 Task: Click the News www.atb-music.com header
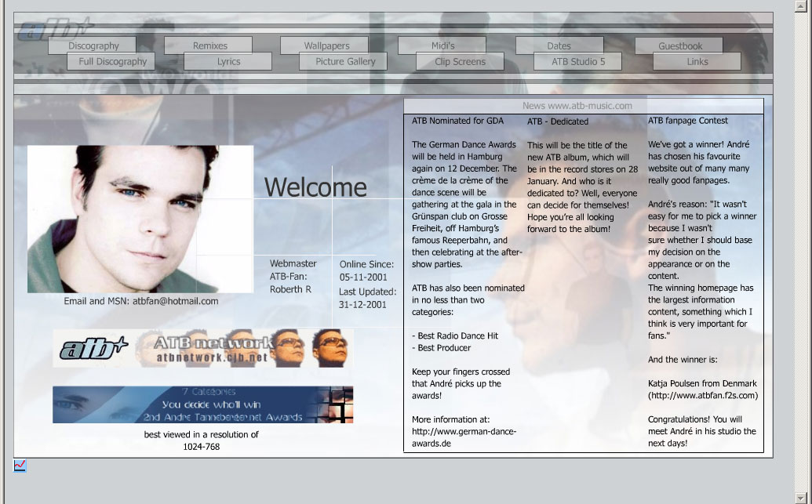point(577,106)
